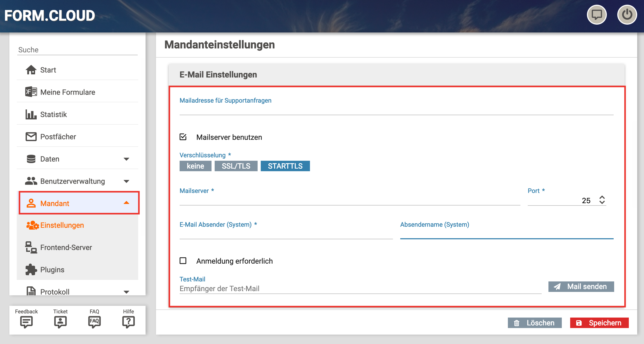
Task: Click the Hilfe question mark icon
Action: pos(128,321)
